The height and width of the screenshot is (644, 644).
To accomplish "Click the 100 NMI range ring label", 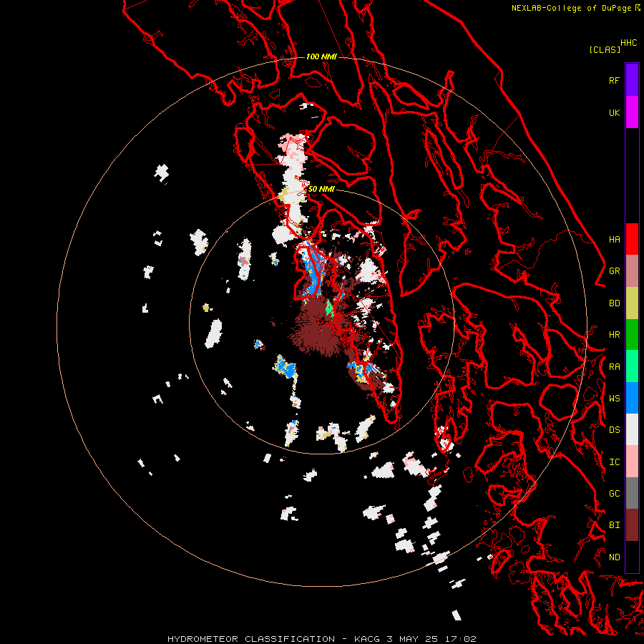I will coord(321,57).
